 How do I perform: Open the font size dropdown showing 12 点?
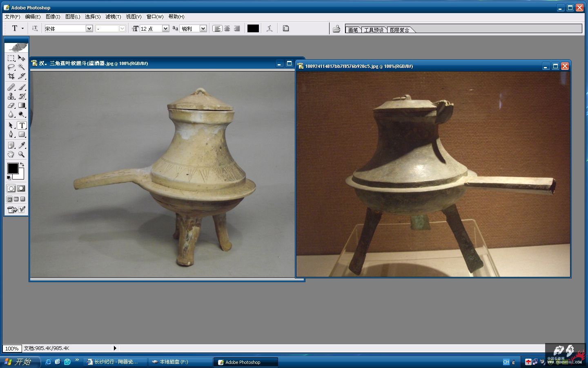pyautogui.click(x=165, y=28)
